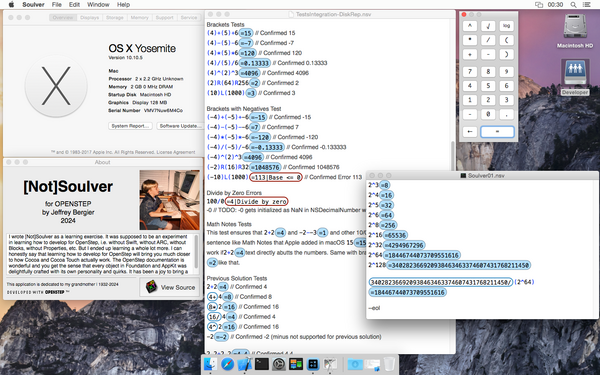Switch to Displays tab in About This Mac
This screenshot has height=375, width=600.
click(x=90, y=18)
